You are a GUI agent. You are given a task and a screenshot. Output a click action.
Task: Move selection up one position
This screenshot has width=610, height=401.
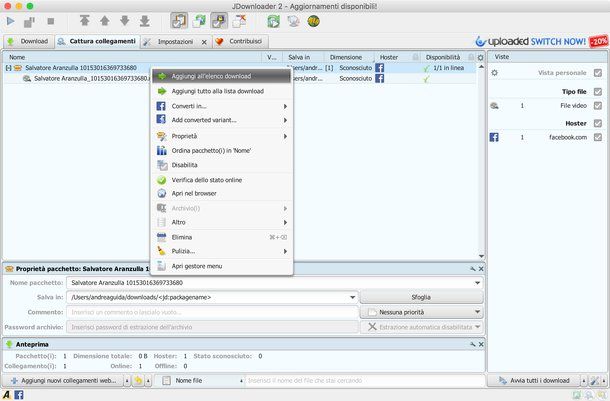point(104,21)
